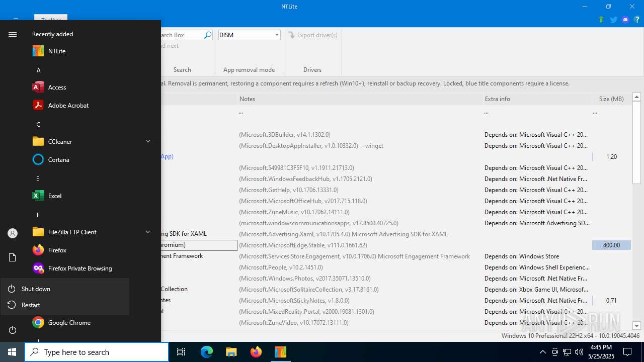Open Firefox from the taskbar
Image resolution: width=644 pixels, height=362 pixels.
(256, 352)
